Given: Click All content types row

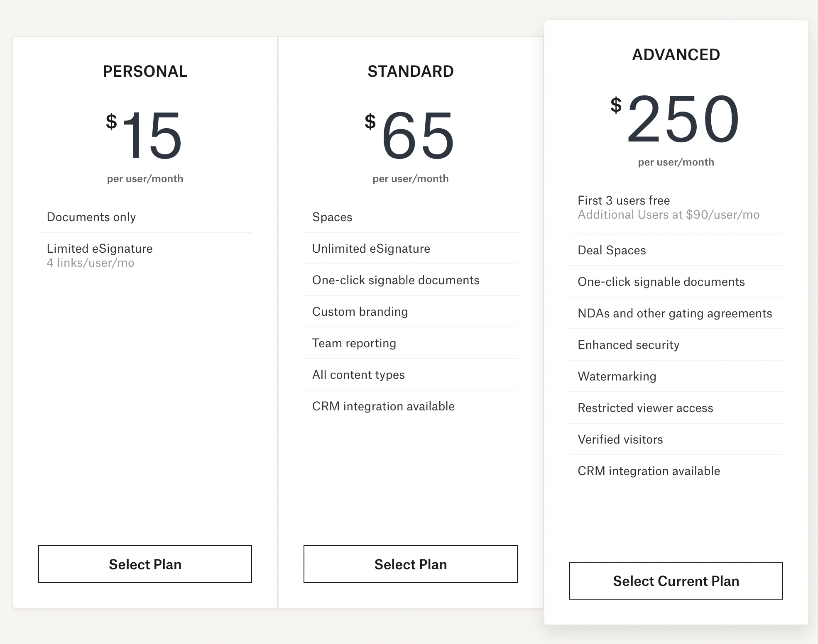Looking at the screenshot, I should tap(410, 375).
